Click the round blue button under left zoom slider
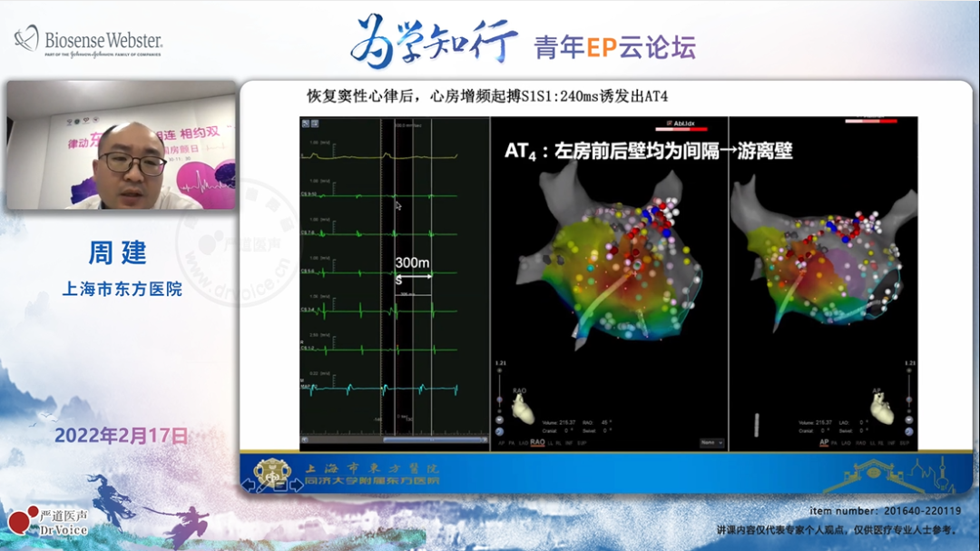Screen dimensions: 980x551 [499, 431]
